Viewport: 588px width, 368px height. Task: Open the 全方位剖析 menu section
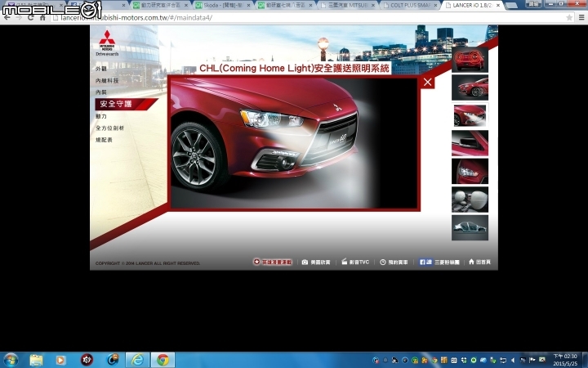click(110, 128)
